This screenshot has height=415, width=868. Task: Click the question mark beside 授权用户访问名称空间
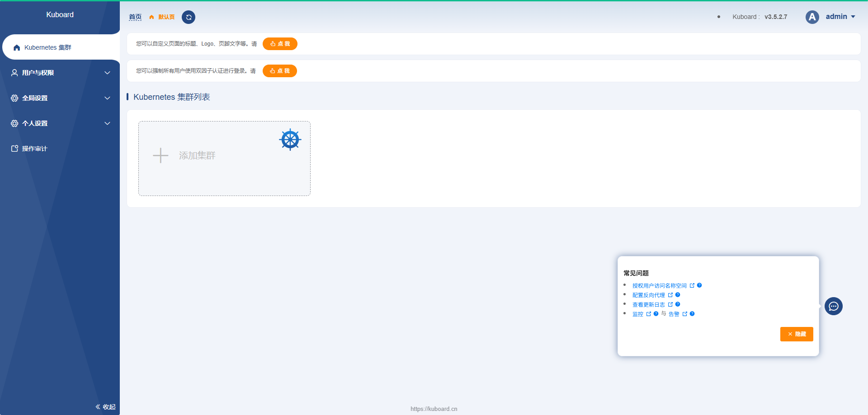tap(699, 285)
